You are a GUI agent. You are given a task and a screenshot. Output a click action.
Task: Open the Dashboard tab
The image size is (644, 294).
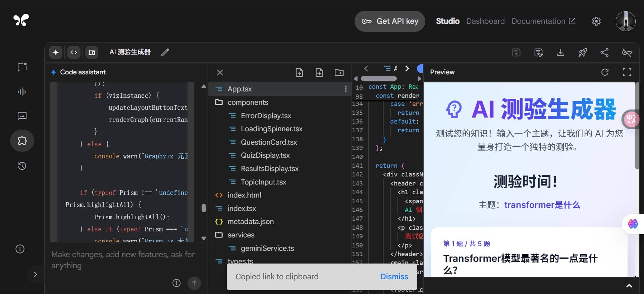pyautogui.click(x=485, y=21)
